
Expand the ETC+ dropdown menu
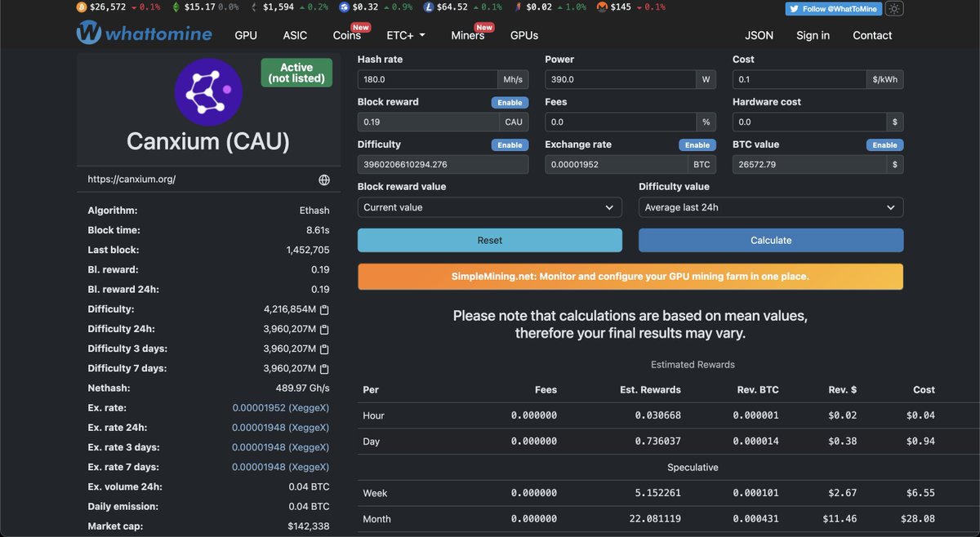[x=406, y=35]
